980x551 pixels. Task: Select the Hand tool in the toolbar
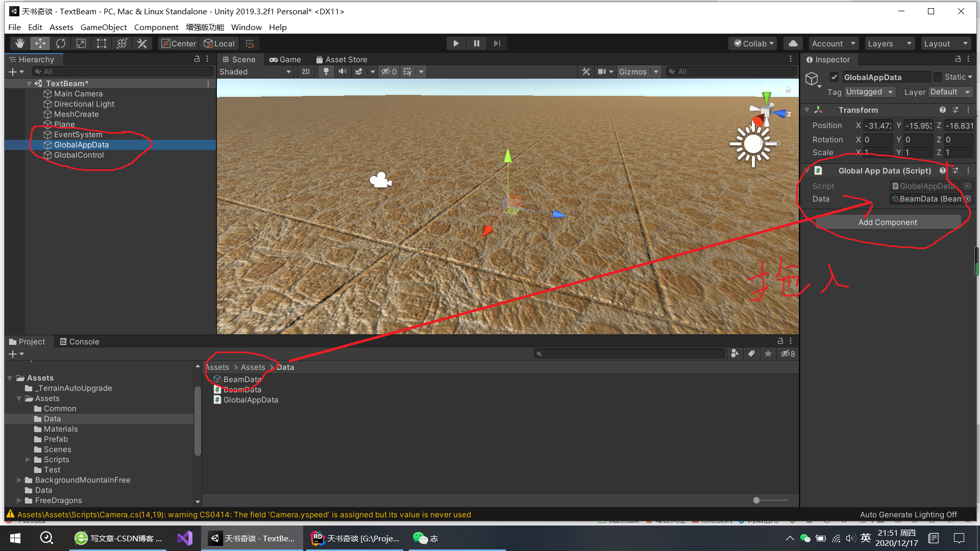(19, 43)
